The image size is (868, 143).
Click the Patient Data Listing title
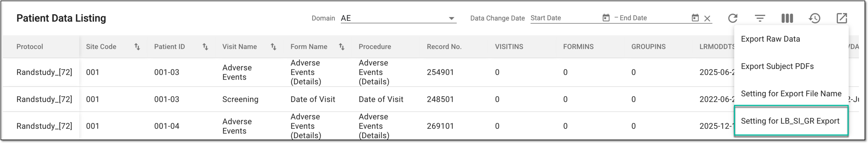pyautogui.click(x=61, y=18)
